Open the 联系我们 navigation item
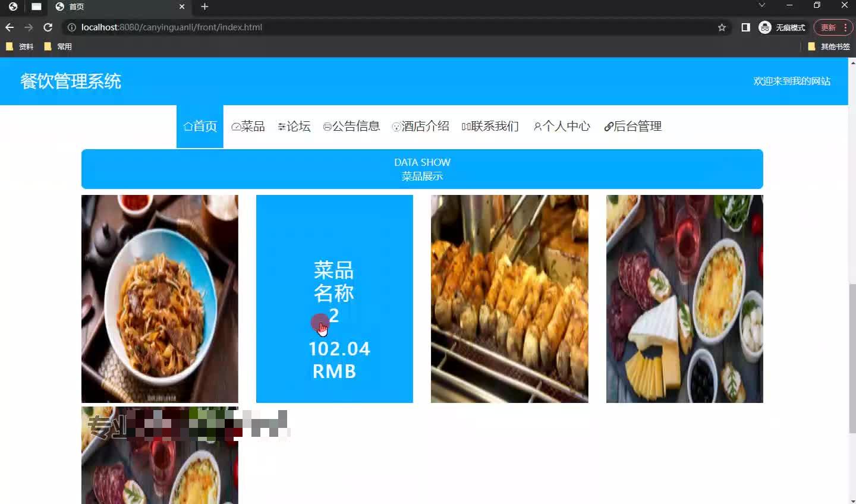This screenshot has width=856, height=504. [x=490, y=126]
